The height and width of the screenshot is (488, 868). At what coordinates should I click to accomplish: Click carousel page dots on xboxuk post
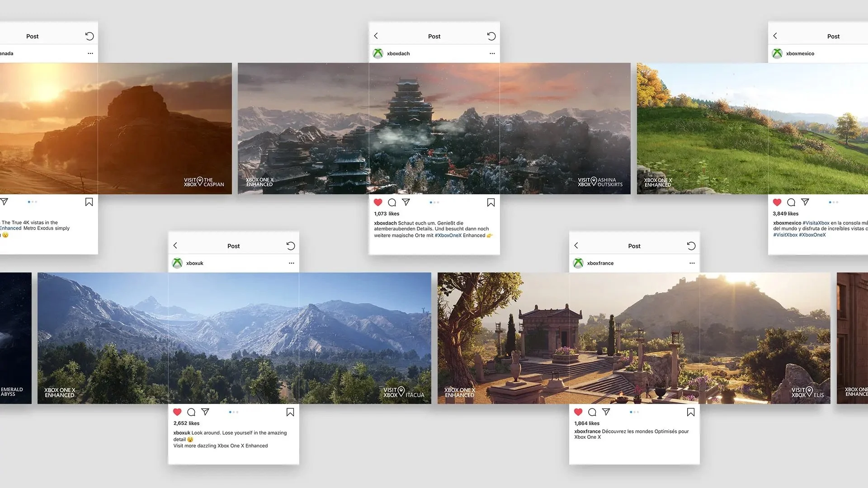233,412
